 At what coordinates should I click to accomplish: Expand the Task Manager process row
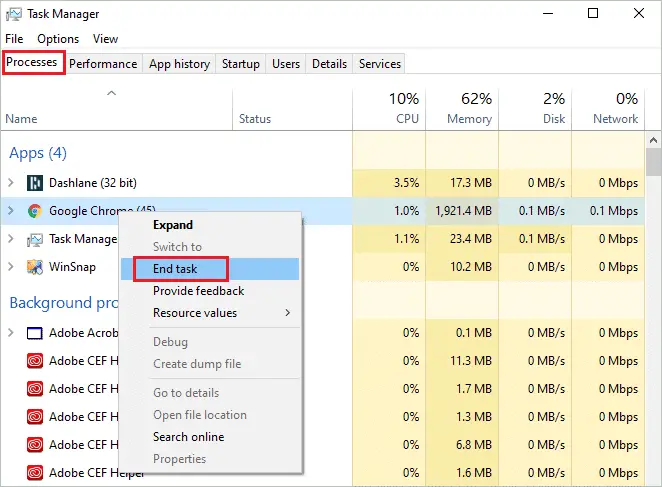tap(11, 239)
